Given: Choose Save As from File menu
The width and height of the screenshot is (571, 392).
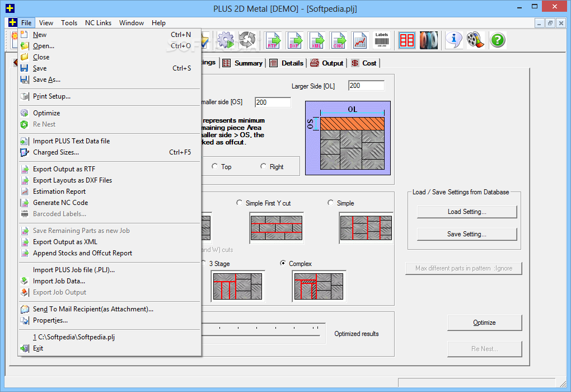Looking at the screenshot, I should (x=110, y=80).
